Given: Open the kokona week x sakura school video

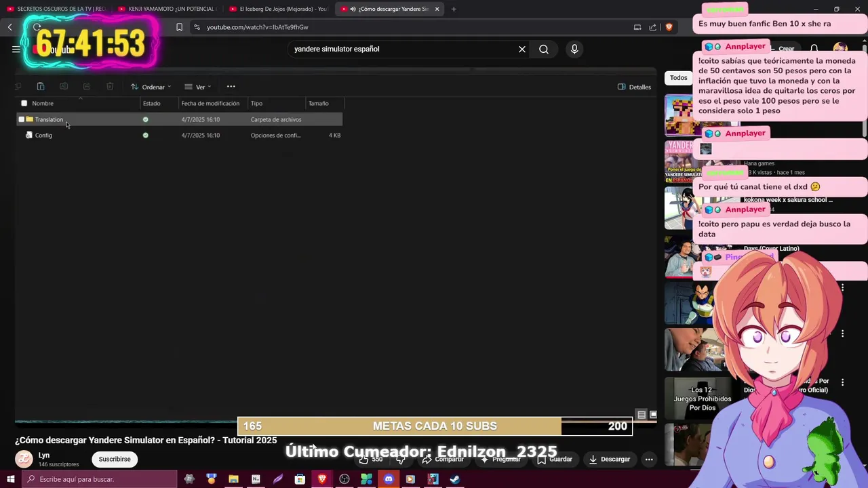Looking at the screenshot, I should click(x=788, y=200).
